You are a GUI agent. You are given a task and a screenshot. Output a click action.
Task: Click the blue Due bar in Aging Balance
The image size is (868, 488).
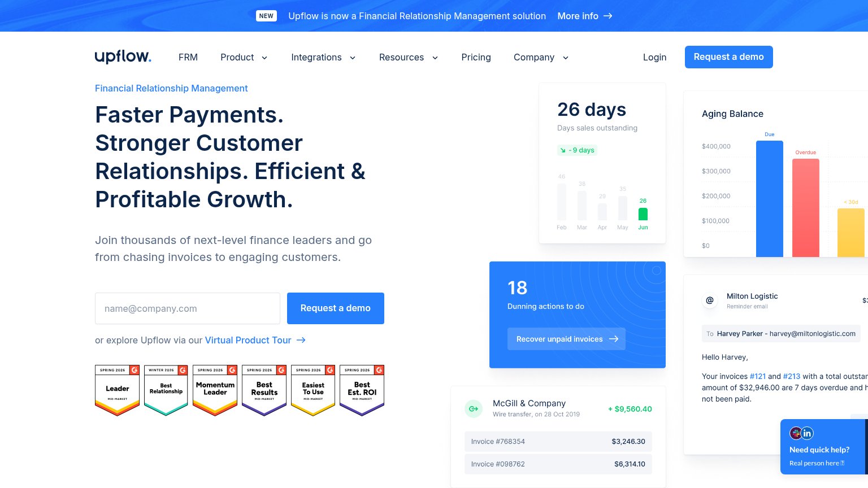click(770, 199)
